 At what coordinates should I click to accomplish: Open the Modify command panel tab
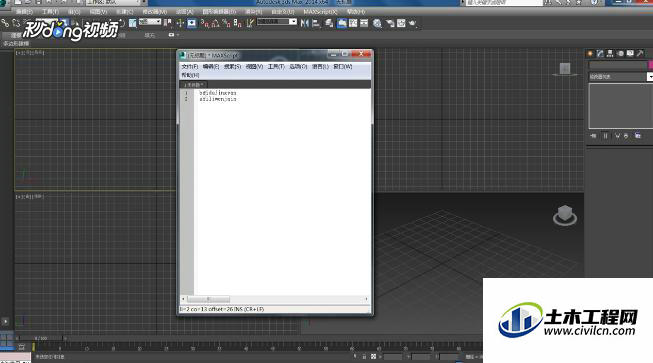point(600,53)
